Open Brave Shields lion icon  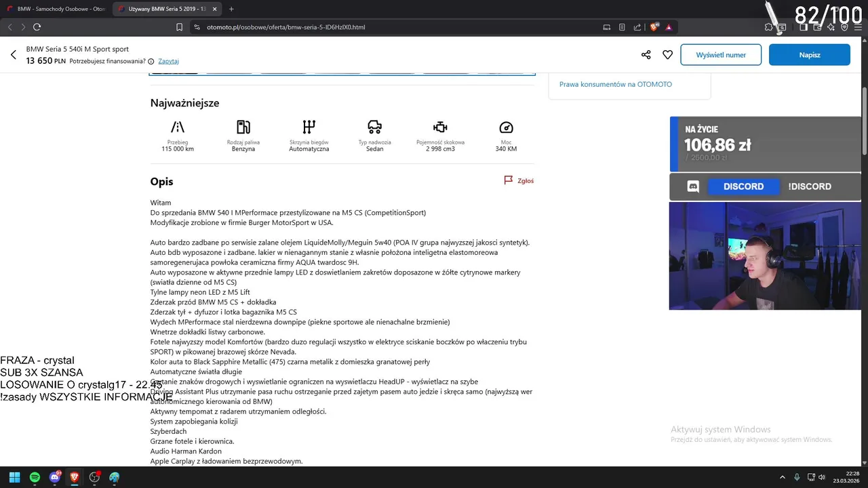pyautogui.click(x=654, y=27)
